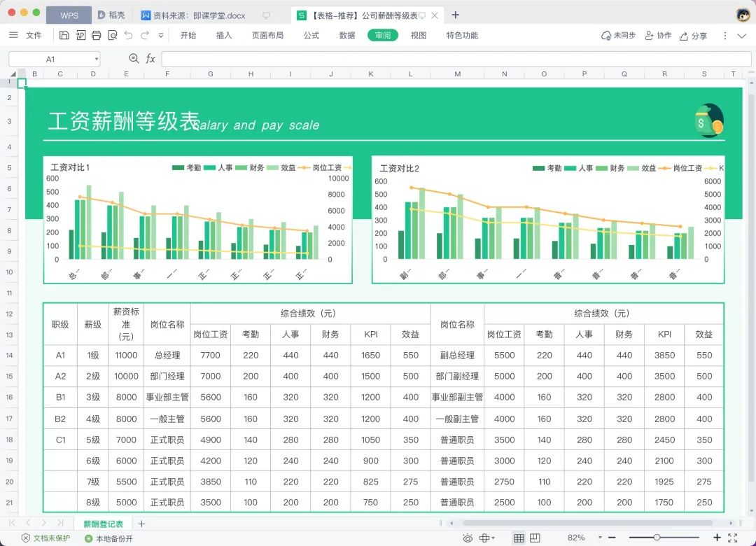756x546 pixels.
Task: Expand quick access toolbar customize arrow
Action: point(161,35)
